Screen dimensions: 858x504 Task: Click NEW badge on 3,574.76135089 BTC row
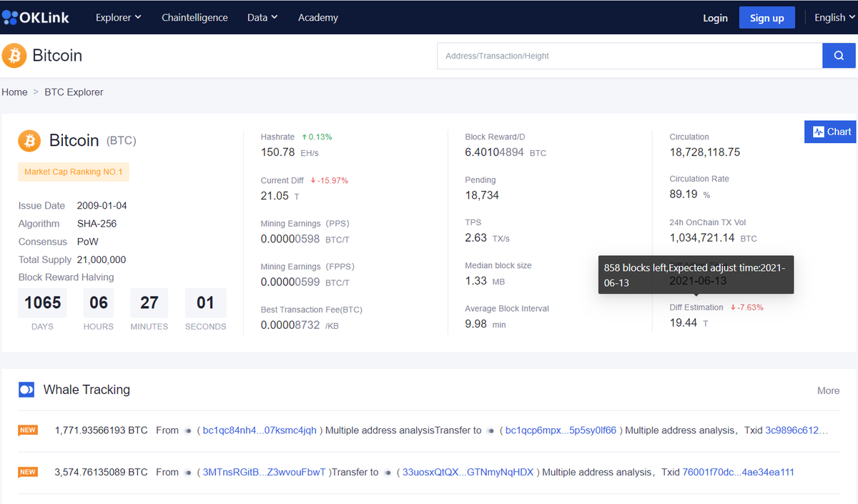click(x=28, y=472)
